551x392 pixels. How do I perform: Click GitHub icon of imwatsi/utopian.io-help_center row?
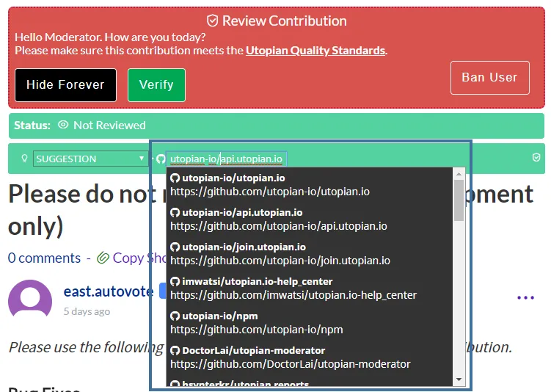tap(175, 282)
